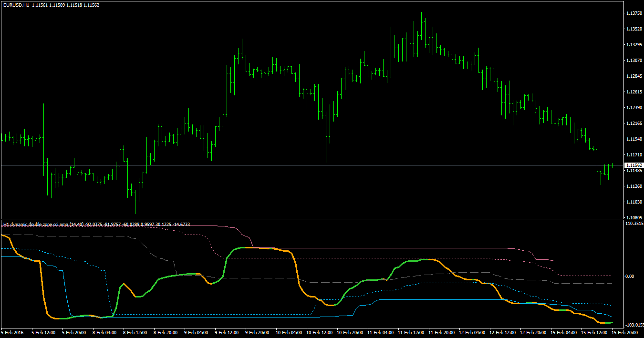
Task: Click the 110.3515 indicator scale value
Action: coord(634,223)
